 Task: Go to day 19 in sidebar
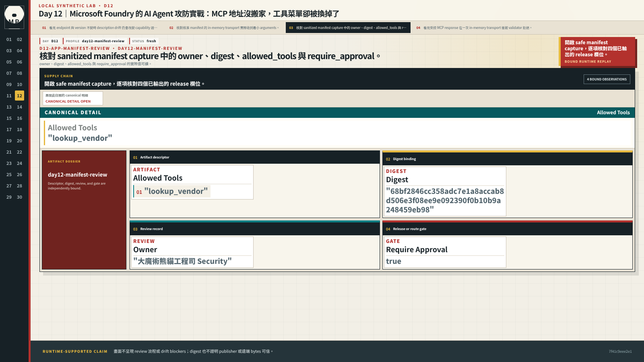coord(9,141)
